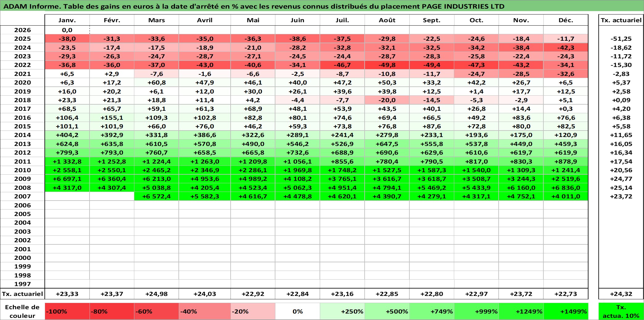Screen dimensions: 644x320
Task: Click the +60,8 cell in 2020 row
Action: 157,82
